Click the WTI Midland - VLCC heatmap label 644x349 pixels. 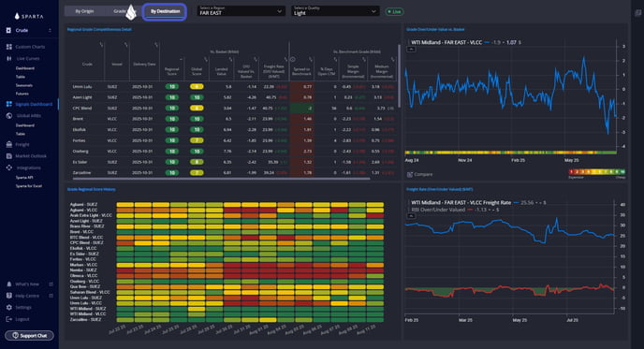pos(87,314)
